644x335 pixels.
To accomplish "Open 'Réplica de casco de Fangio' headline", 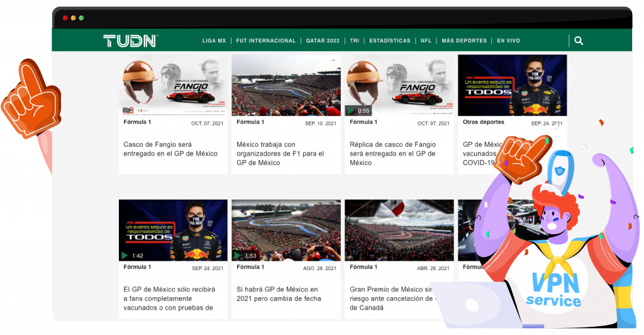I will coord(392,153).
